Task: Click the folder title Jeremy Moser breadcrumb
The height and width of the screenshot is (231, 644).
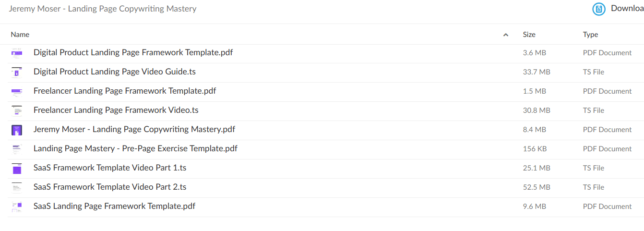Action: click(102, 9)
